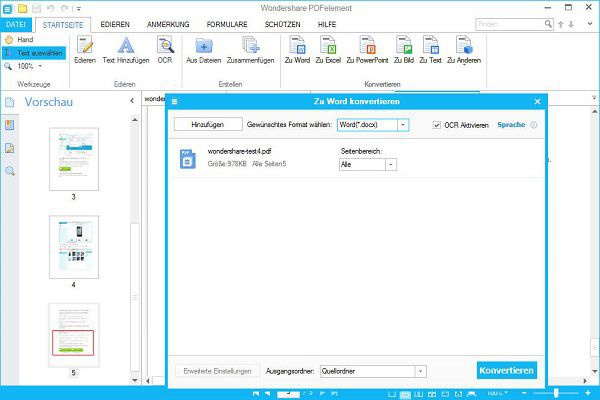Select page 4 thumbnail
This screenshot has height=400, width=600.
pyautogui.click(x=74, y=247)
